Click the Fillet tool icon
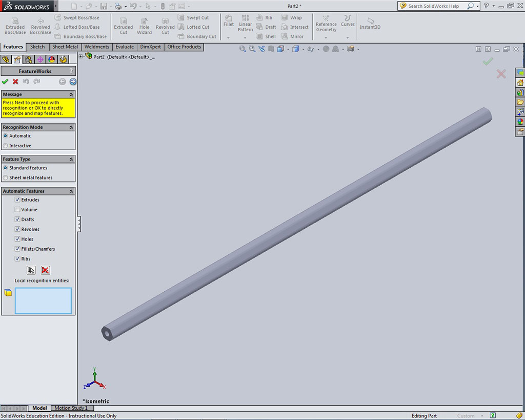The height and width of the screenshot is (420, 525). click(229, 21)
